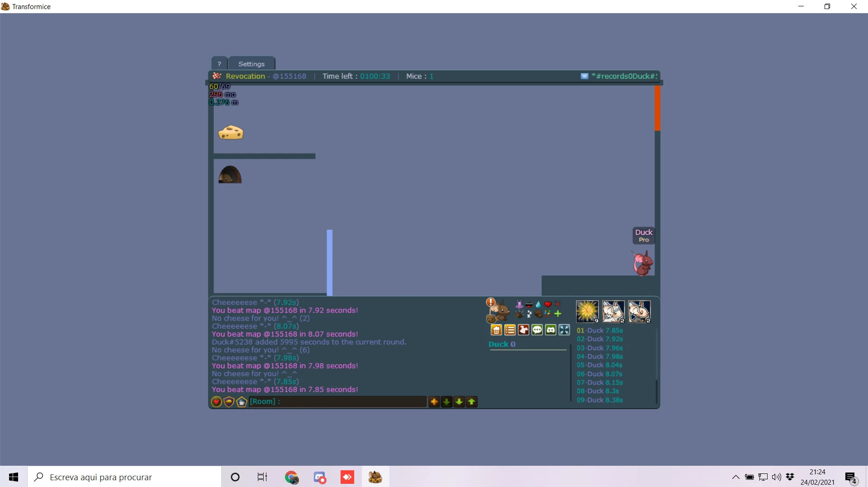Click the map author name Revocation

point(245,76)
